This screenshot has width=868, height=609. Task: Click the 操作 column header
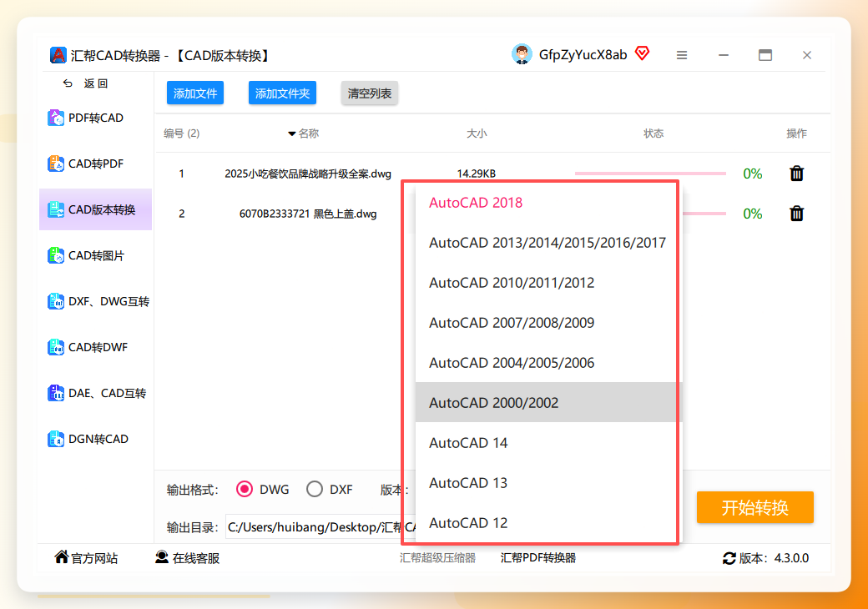point(796,133)
